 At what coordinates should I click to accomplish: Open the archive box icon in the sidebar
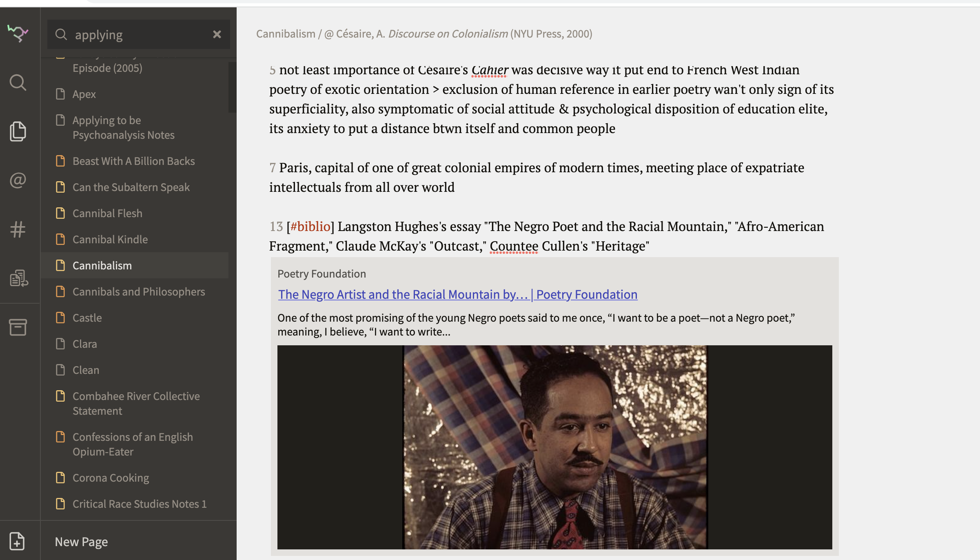click(18, 327)
